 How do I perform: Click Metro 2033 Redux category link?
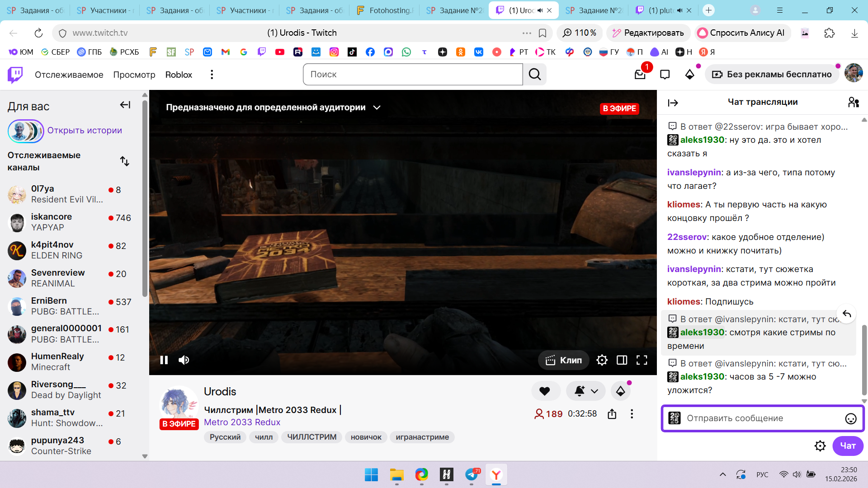242,422
